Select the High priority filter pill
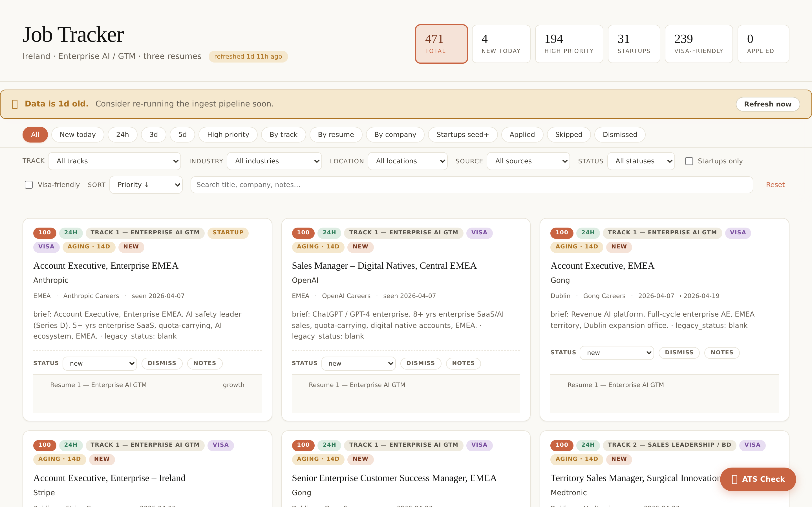The height and width of the screenshot is (507, 812). click(228, 134)
